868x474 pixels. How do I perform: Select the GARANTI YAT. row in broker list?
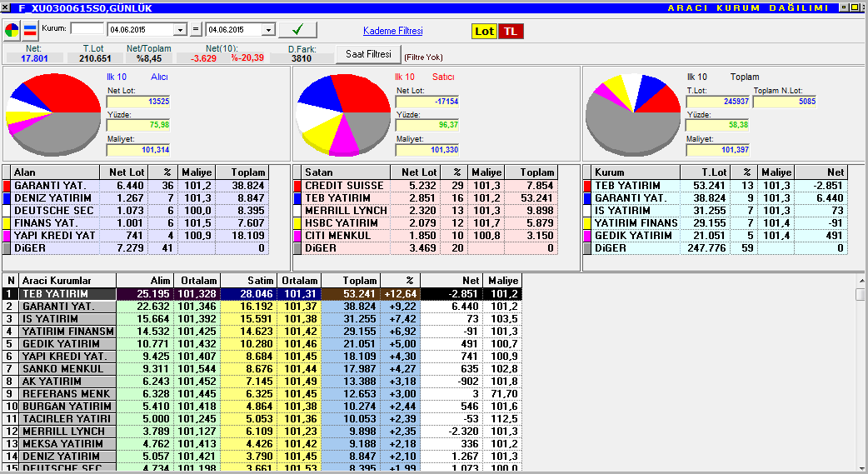262,307
